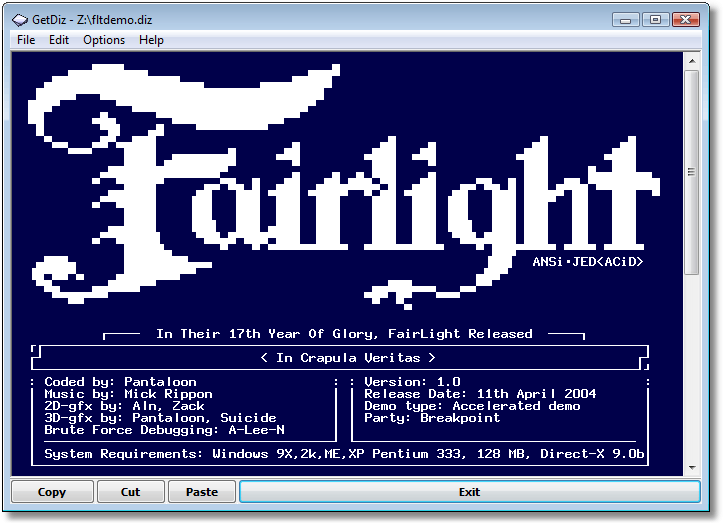Open the Edit menu

(x=59, y=40)
